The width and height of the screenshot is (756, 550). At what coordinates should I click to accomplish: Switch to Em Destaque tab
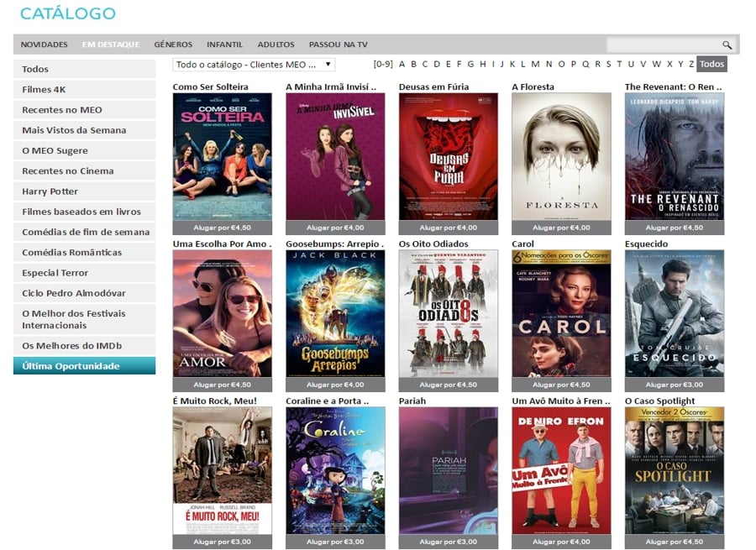[111, 45]
